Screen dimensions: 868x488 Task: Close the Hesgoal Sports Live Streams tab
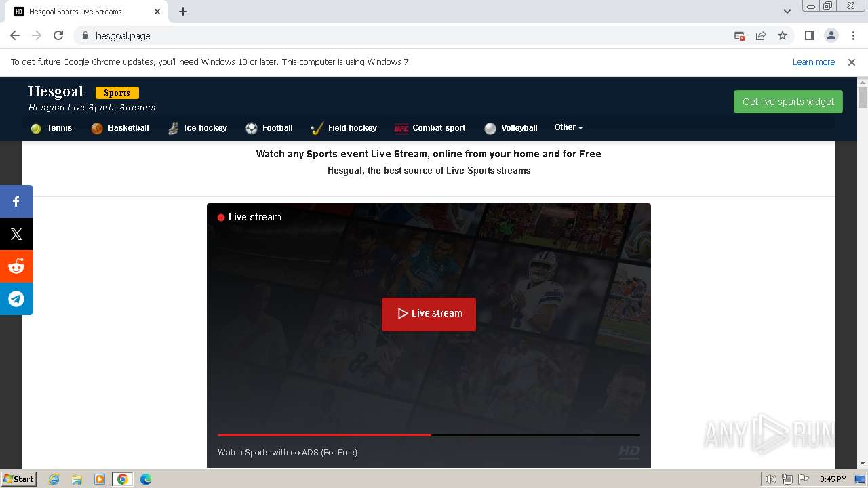pyautogui.click(x=157, y=12)
